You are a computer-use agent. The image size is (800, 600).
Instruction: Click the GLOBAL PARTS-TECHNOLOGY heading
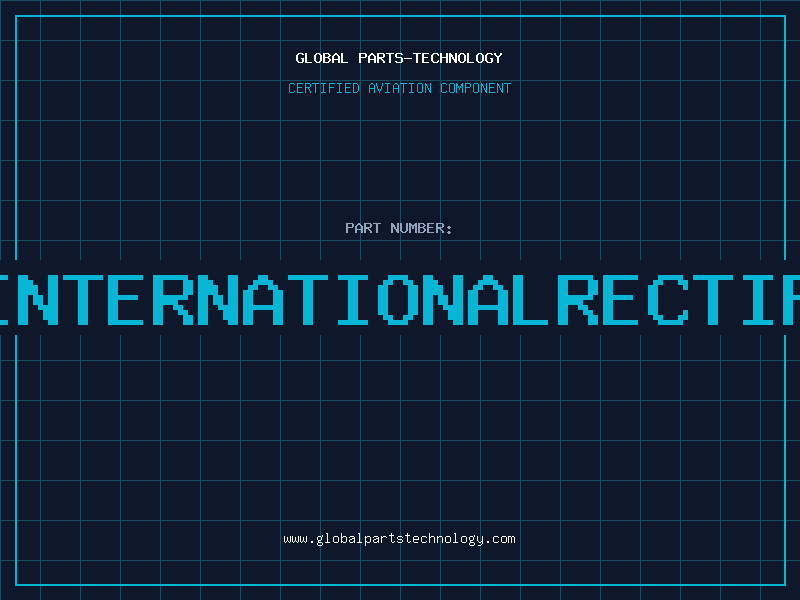click(399, 58)
